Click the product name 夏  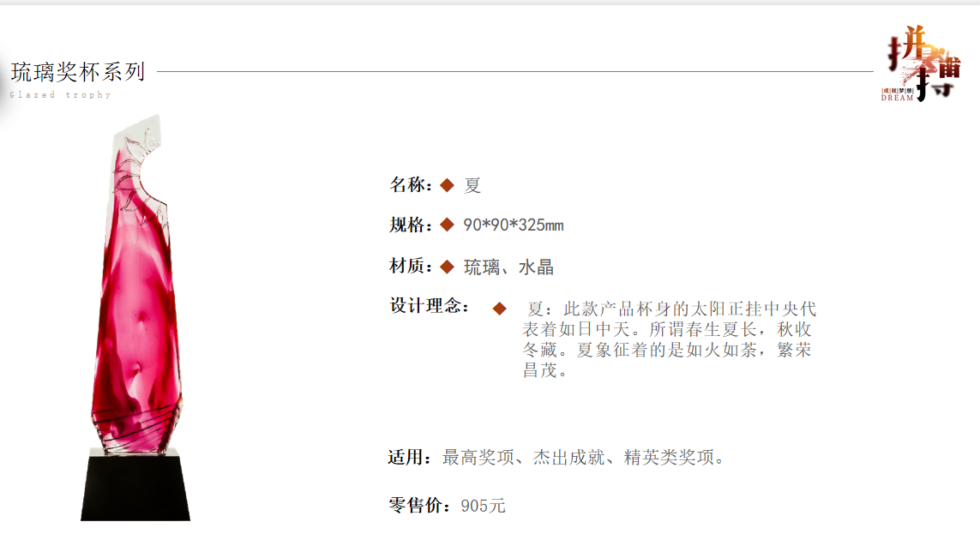tap(472, 186)
